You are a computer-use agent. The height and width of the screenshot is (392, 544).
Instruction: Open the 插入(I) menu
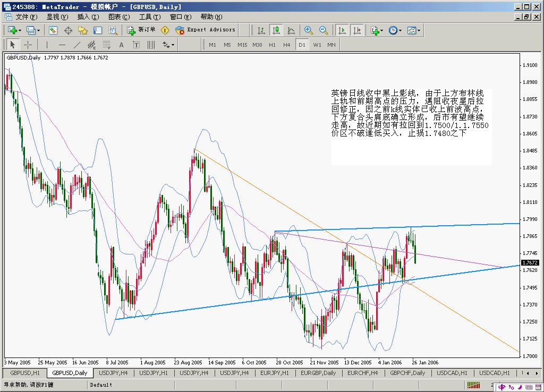coord(88,17)
